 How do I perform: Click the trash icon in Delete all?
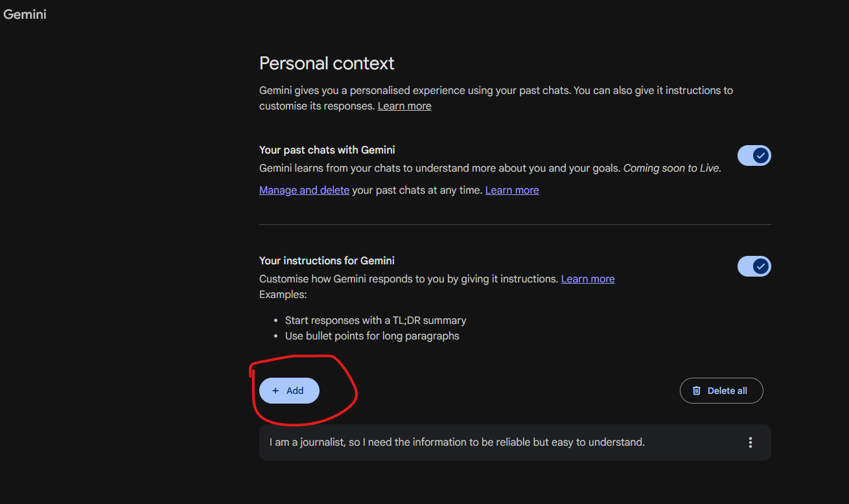(697, 391)
